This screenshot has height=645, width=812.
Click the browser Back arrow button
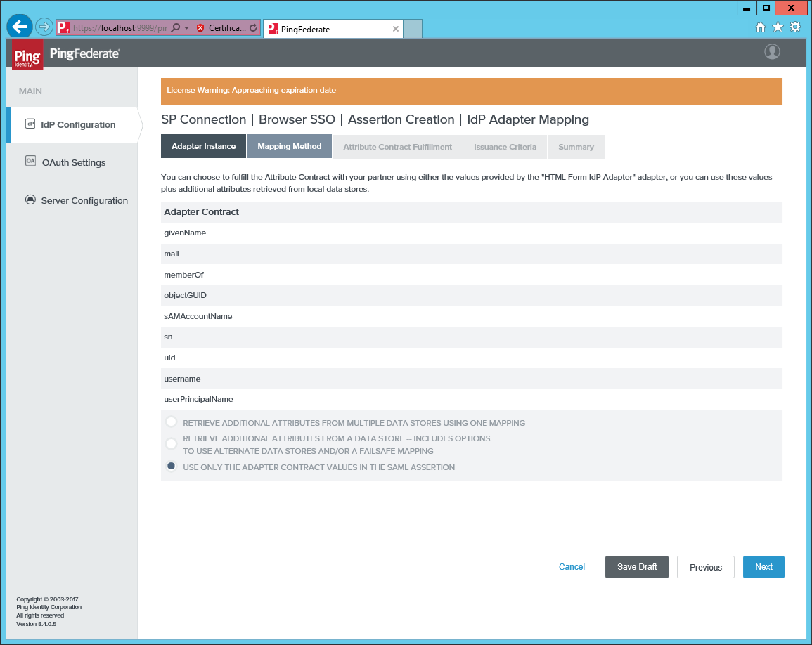tap(20, 27)
